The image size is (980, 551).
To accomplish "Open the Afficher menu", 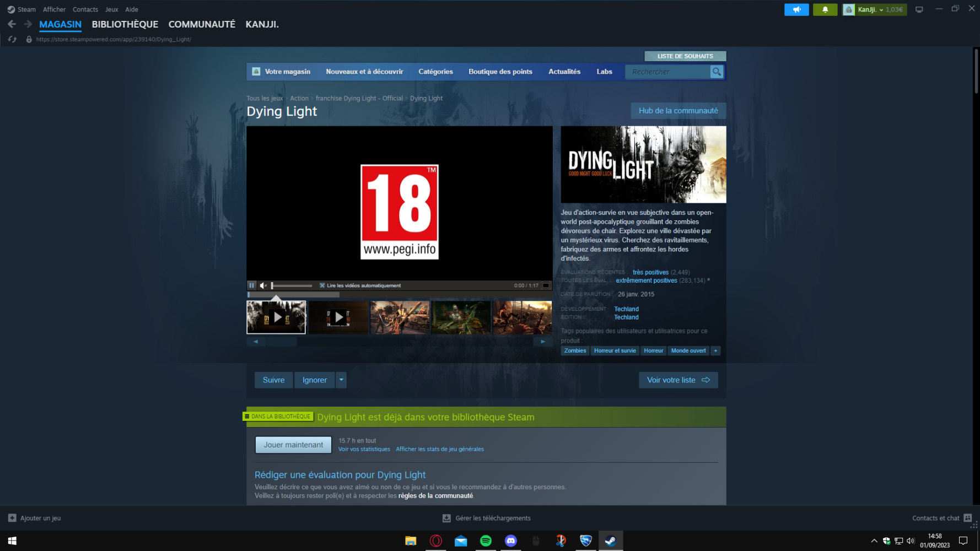I will [x=54, y=9].
